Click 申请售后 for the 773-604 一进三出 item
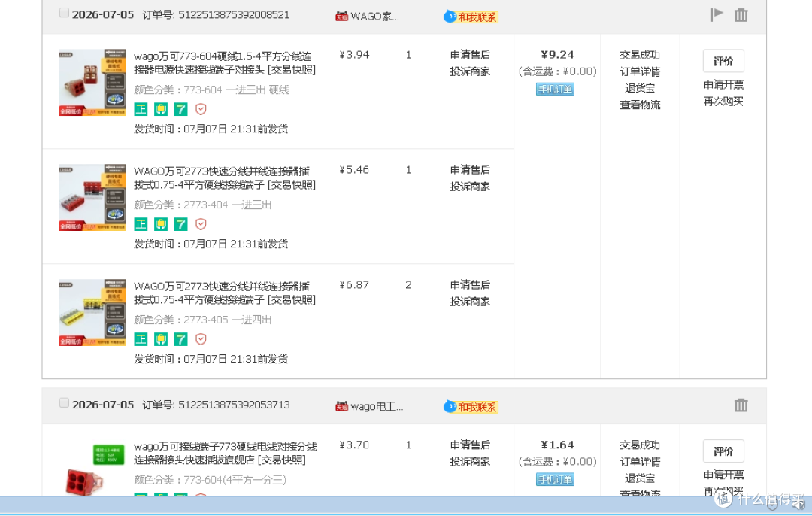 [470, 55]
